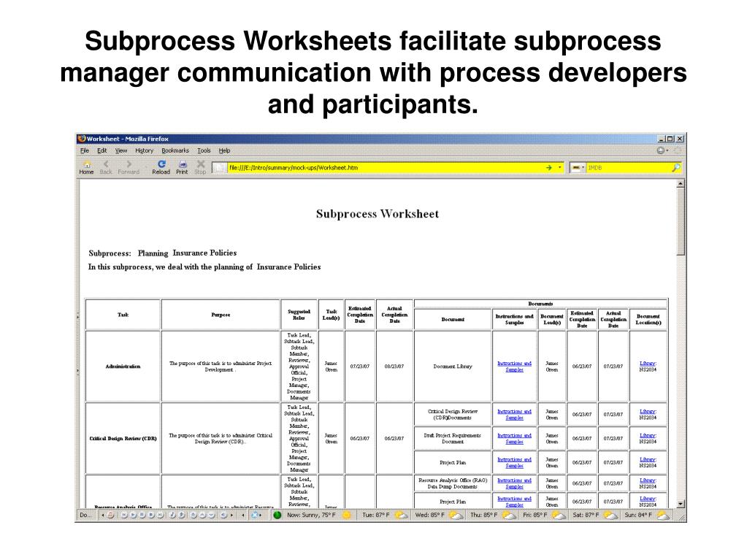The image size is (747, 560).
Task: Open the Edit menu
Action: [x=102, y=150]
